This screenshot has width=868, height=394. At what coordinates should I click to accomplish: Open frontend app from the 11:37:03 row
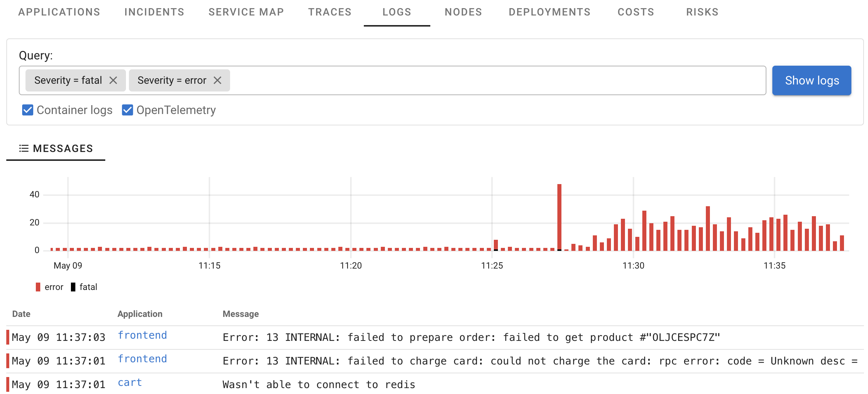pos(142,335)
